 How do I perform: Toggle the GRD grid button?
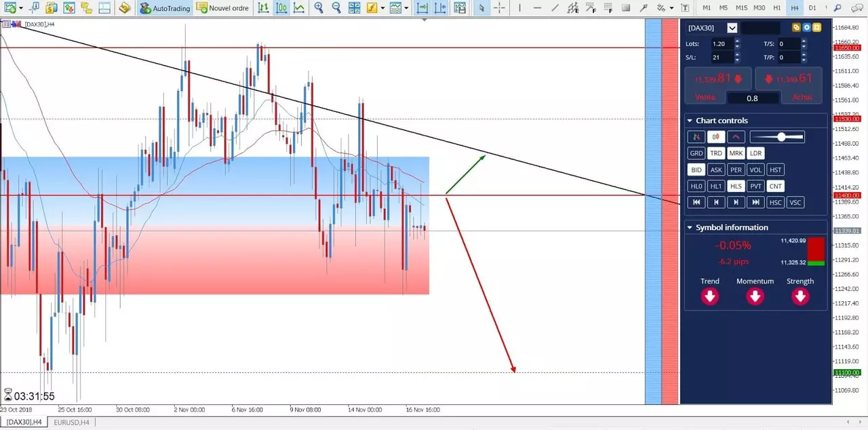(x=696, y=153)
